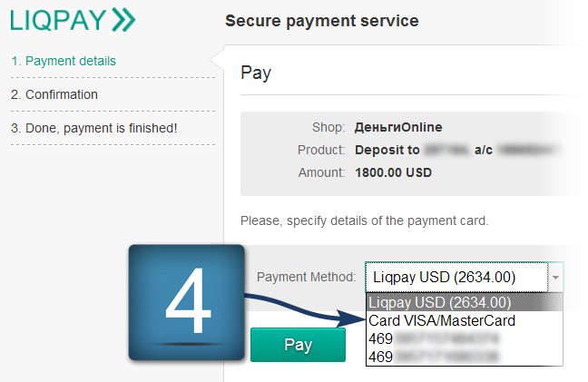Click the Payment Method label
This screenshot has width=588, height=382.
click(307, 277)
